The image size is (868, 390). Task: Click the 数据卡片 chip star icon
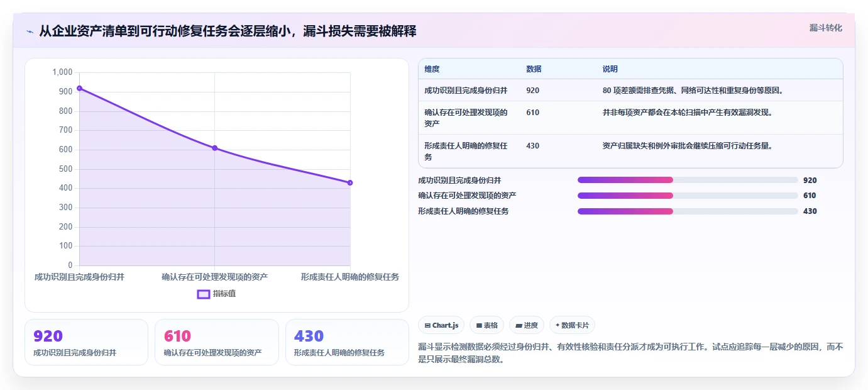click(558, 325)
